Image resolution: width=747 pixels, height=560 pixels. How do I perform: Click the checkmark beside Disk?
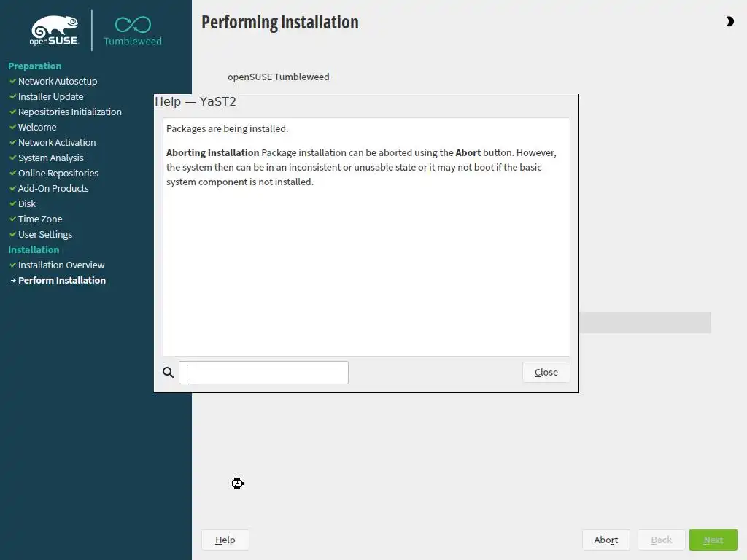click(13, 204)
